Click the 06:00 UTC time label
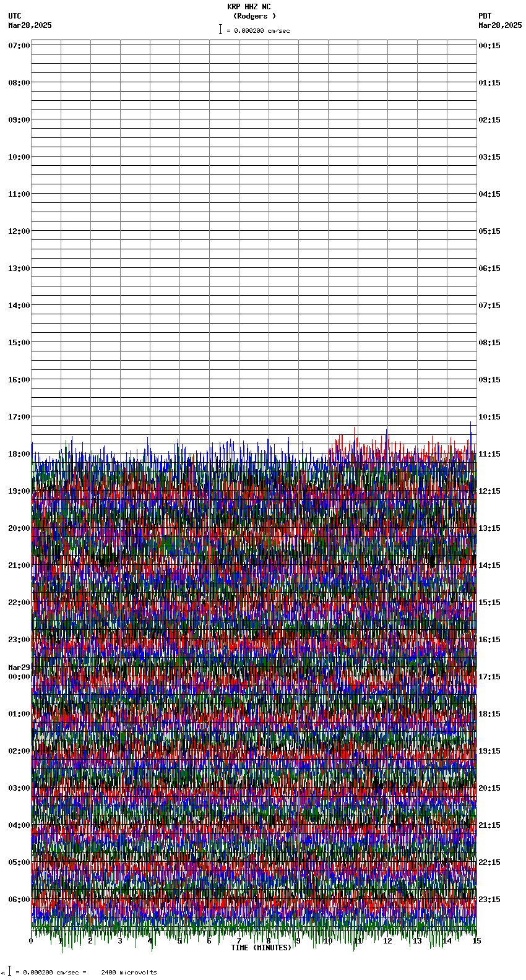 (x=19, y=900)
